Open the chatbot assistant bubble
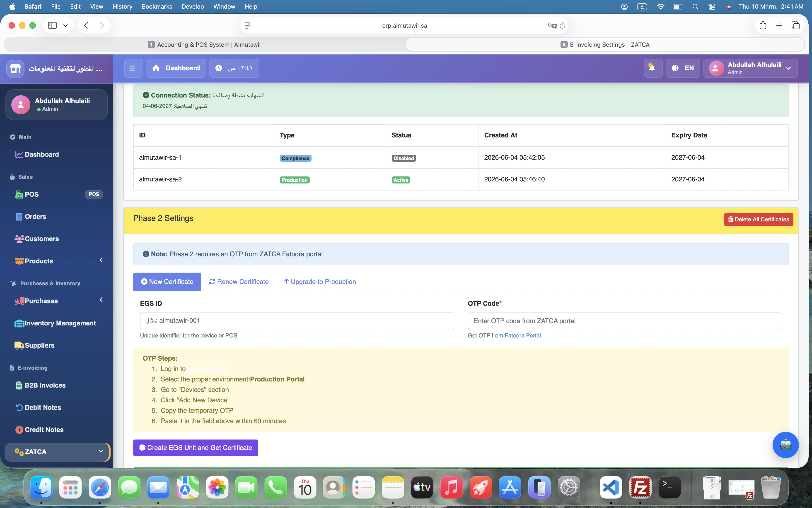This screenshot has width=812, height=508. tap(785, 445)
